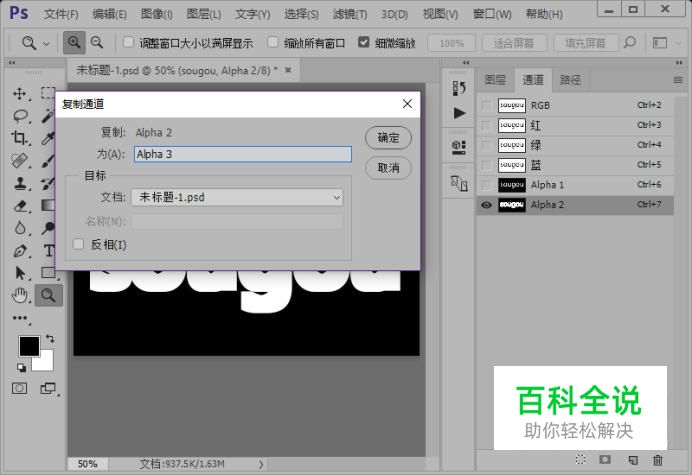This screenshot has width=692, height=475.
Task: Select the Eraser tool
Action: pos(20,206)
